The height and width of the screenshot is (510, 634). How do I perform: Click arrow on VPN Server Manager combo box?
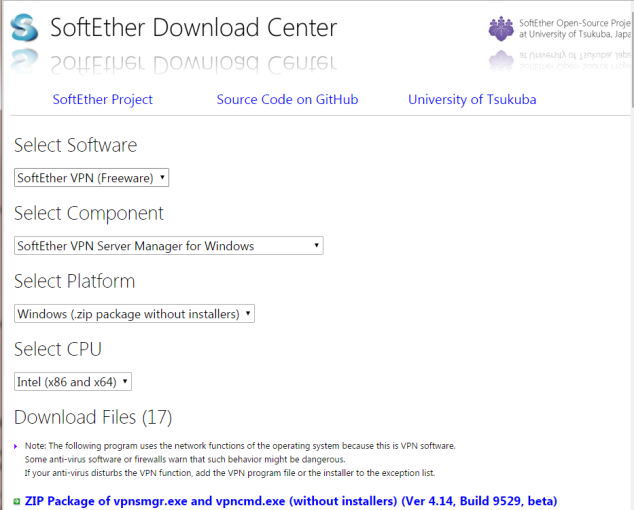click(x=317, y=245)
